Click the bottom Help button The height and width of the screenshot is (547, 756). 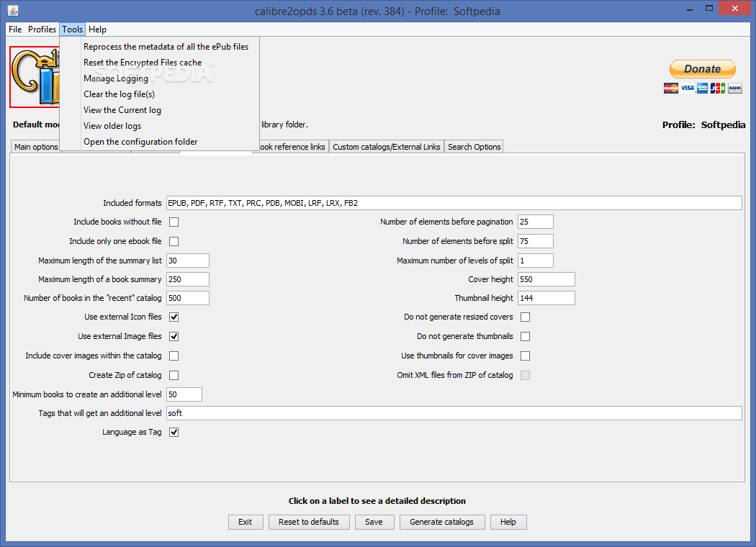[508, 522]
